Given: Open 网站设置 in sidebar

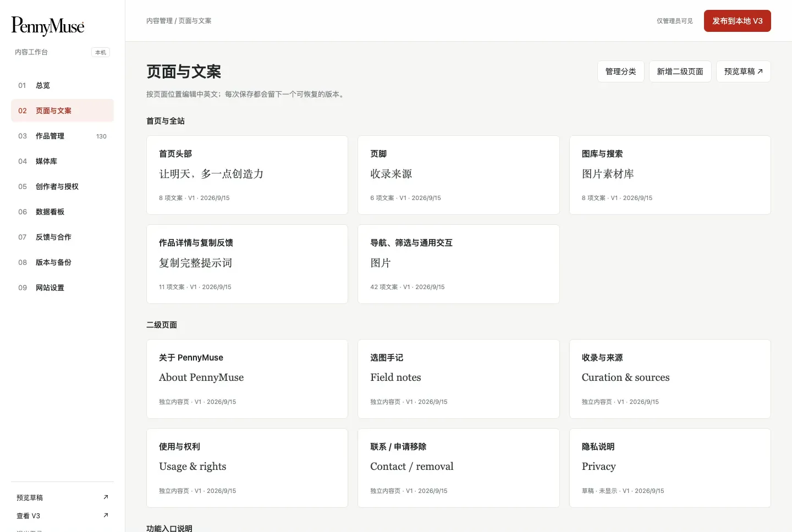Looking at the screenshot, I should [62, 287].
